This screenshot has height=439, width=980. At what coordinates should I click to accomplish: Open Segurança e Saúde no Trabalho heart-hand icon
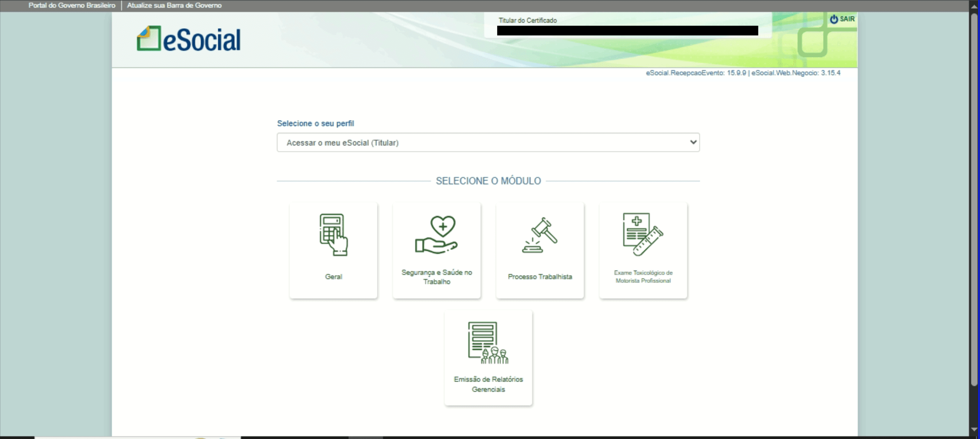coord(436,234)
